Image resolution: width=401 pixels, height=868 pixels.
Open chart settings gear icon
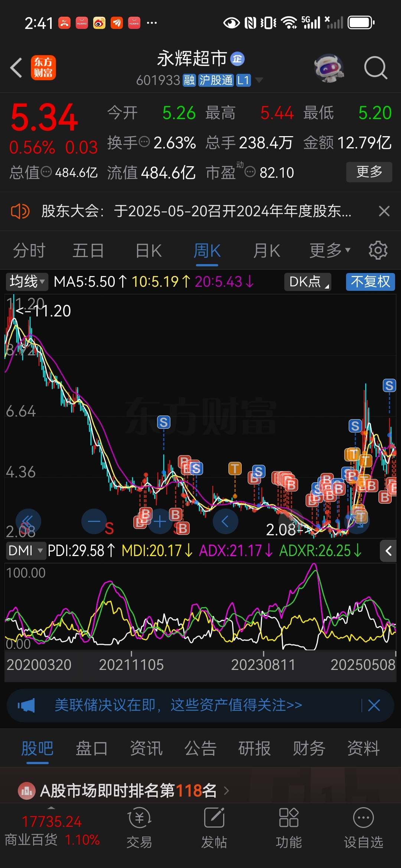[378, 250]
